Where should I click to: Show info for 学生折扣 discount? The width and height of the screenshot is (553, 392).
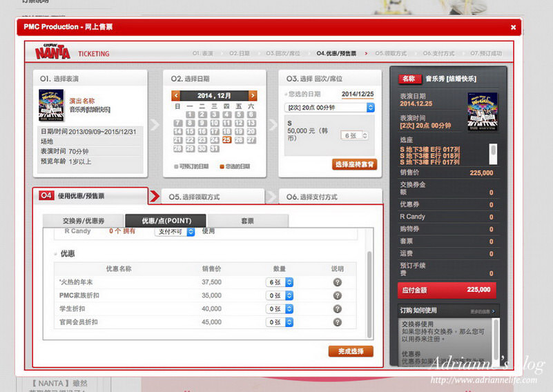[x=337, y=308]
